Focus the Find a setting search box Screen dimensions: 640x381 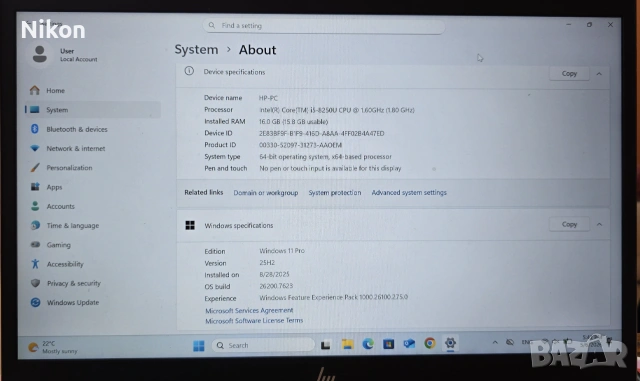click(324, 26)
